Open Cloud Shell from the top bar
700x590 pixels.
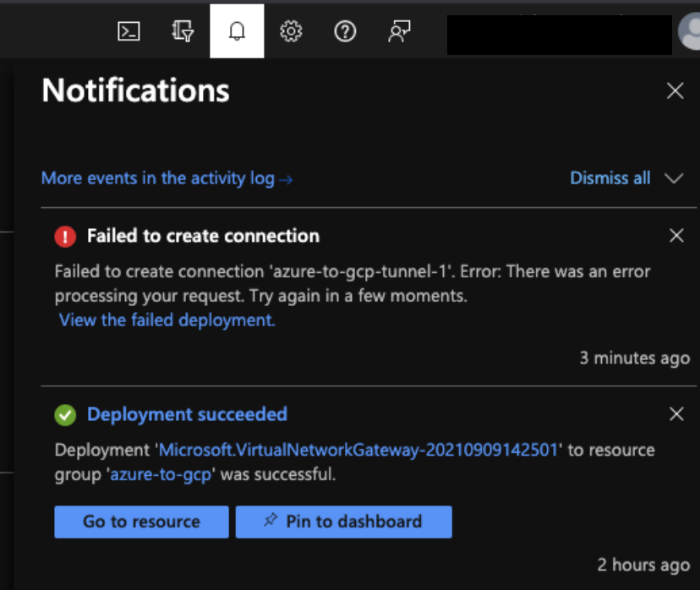click(129, 31)
